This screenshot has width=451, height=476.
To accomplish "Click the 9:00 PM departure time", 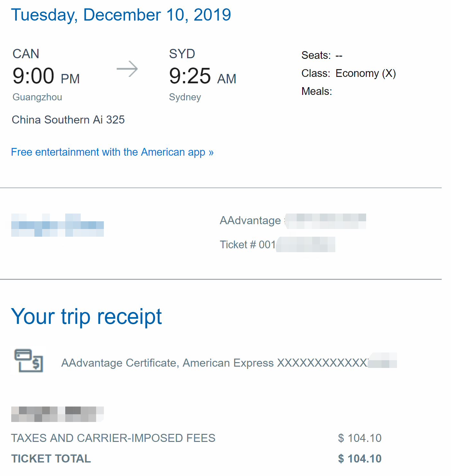I will coord(46,76).
